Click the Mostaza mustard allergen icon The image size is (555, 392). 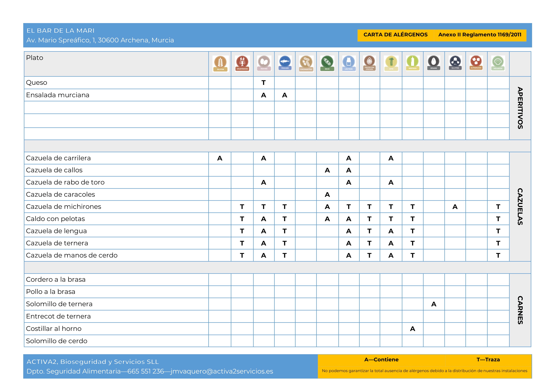point(413,63)
